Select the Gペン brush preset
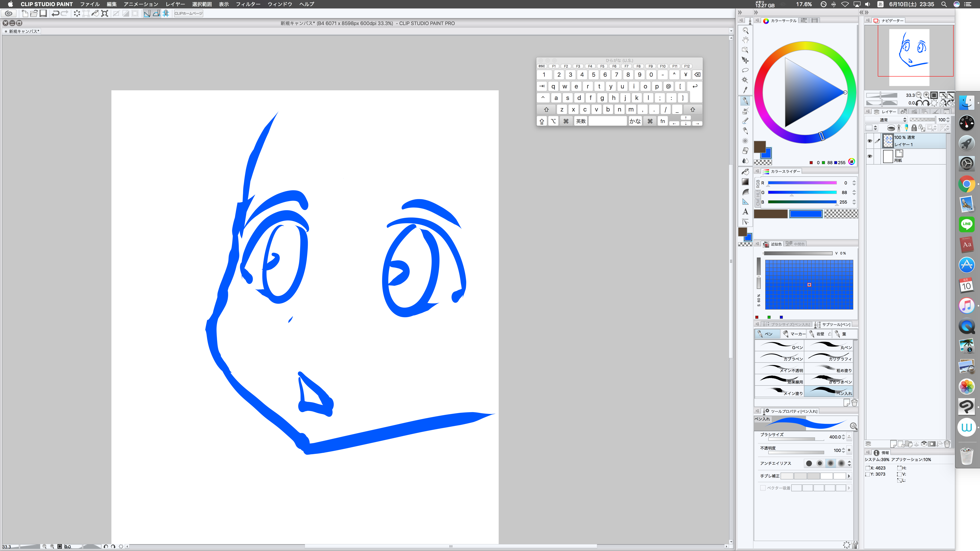 click(779, 346)
